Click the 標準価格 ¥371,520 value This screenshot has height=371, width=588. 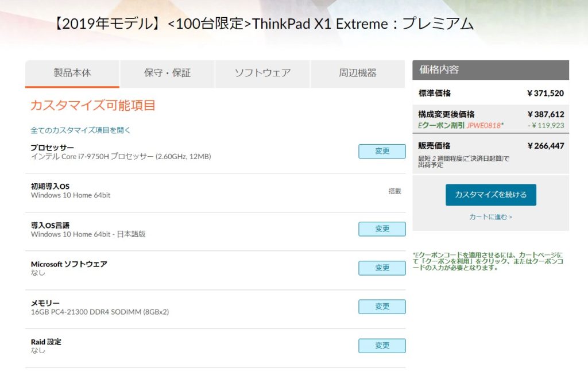tap(546, 94)
